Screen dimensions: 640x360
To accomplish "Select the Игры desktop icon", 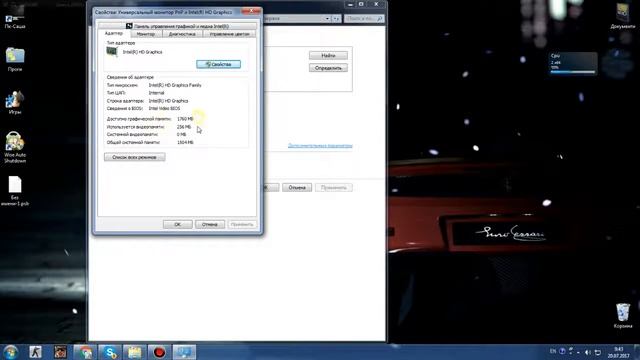I will tap(15, 102).
